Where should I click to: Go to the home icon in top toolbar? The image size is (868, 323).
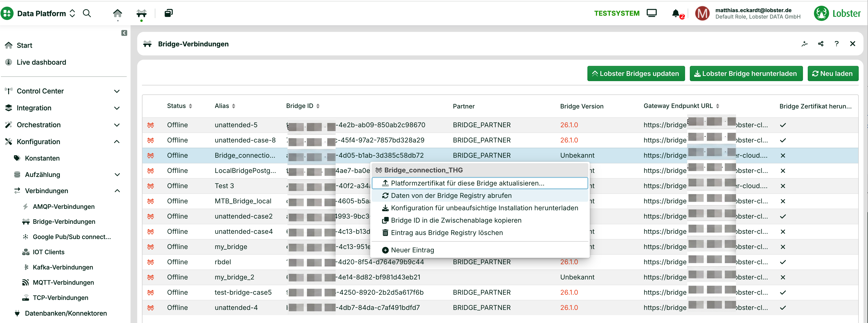(x=117, y=14)
